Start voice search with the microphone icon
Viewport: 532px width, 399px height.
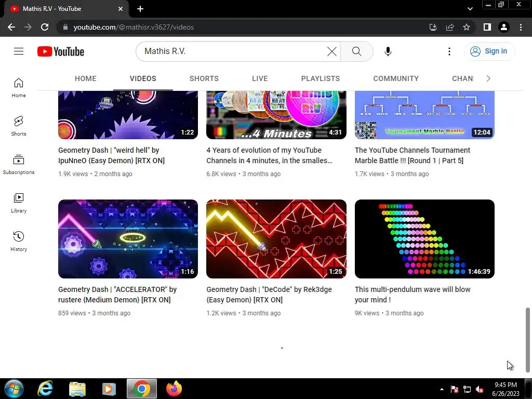pos(388,51)
